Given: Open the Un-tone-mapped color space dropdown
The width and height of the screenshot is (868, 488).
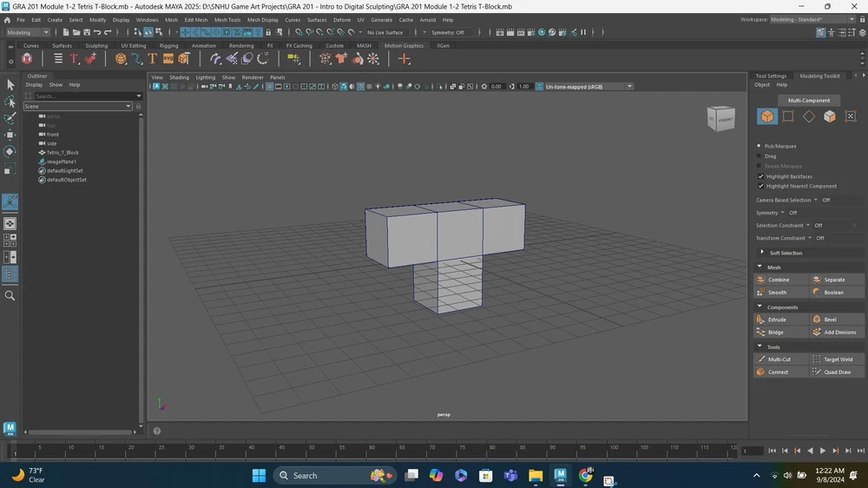Looking at the screenshot, I should tap(585, 87).
